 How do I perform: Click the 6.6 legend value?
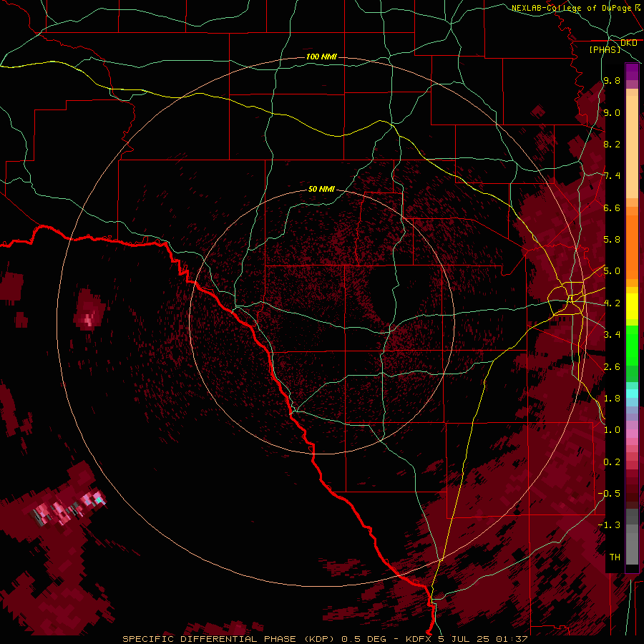pyautogui.click(x=612, y=208)
